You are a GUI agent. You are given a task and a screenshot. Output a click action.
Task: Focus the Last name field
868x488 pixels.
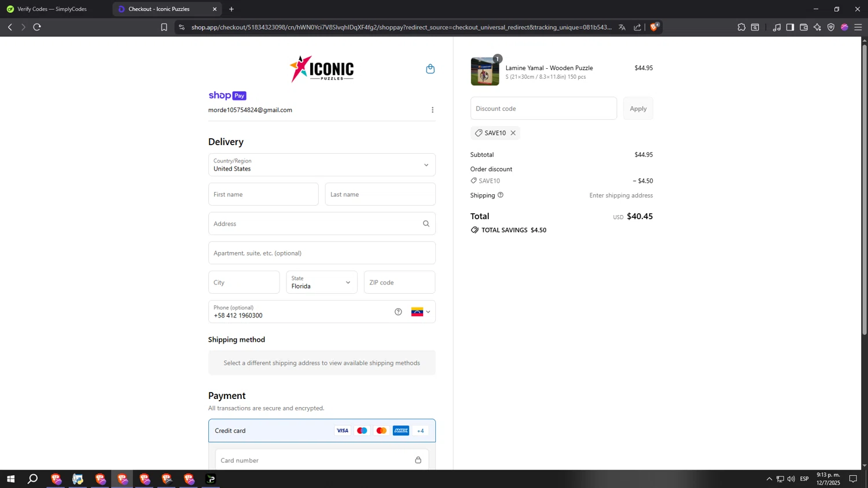(380, 194)
